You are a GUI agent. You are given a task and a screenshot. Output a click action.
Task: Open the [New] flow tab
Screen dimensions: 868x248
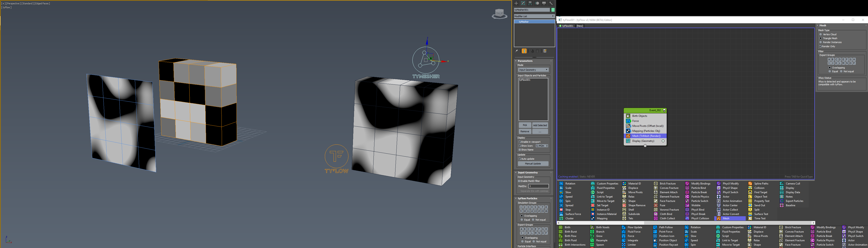coord(580,26)
